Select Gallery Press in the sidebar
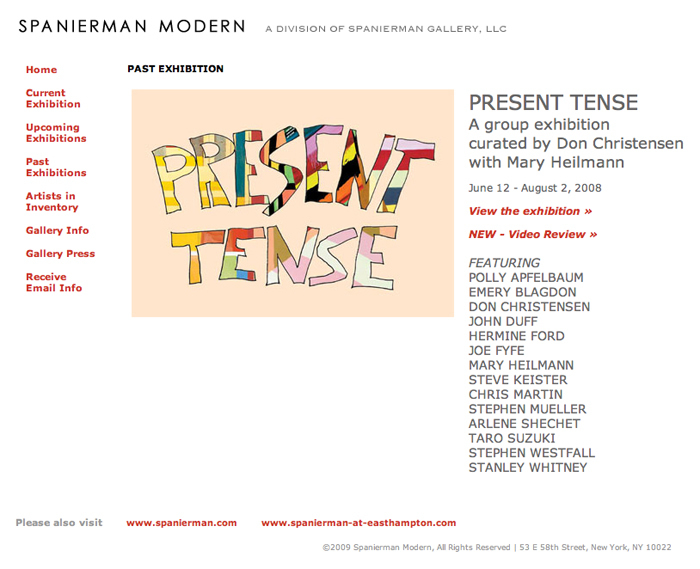The image size is (700, 569). pos(60,254)
